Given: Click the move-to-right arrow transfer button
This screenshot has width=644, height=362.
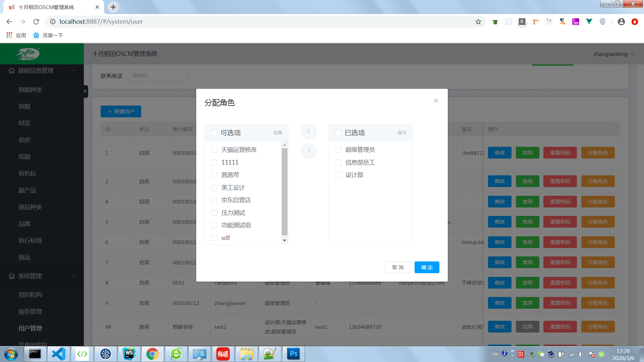Looking at the screenshot, I should click(309, 151).
